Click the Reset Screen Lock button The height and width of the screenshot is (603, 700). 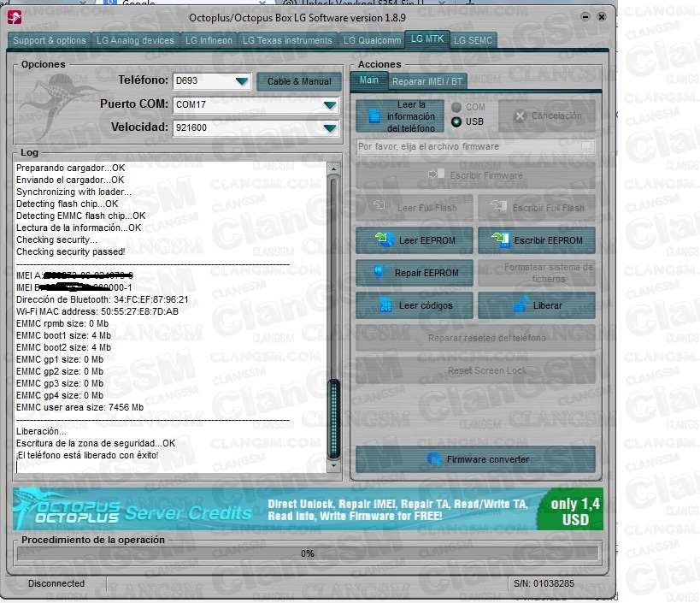click(475, 370)
